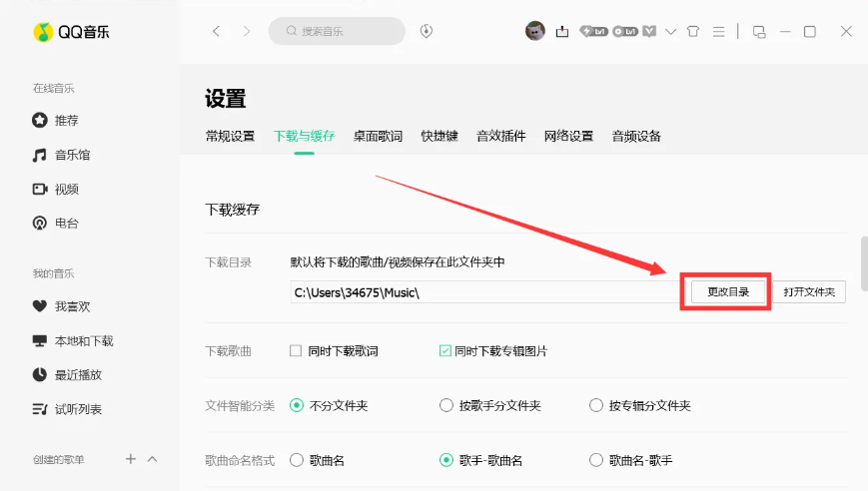This screenshot has width=868, height=491.
Task: Click the 打开文件夹 button
Action: pyautogui.click(x=808, y=291)
